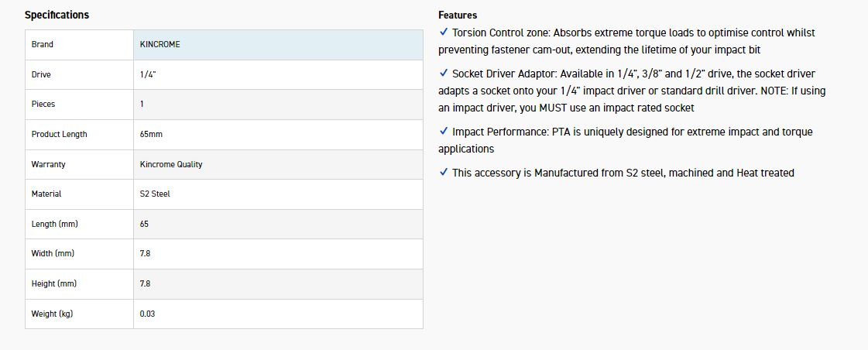Click the Width (mm) value 7.8
This screenshot has height=350, width=868.
(145, 254)
